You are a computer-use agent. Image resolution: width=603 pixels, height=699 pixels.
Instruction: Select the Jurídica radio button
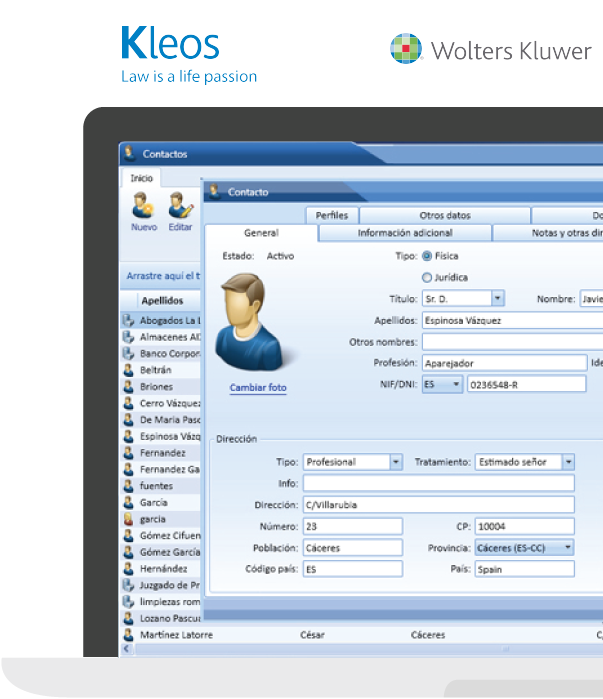(x=427, y=277)
